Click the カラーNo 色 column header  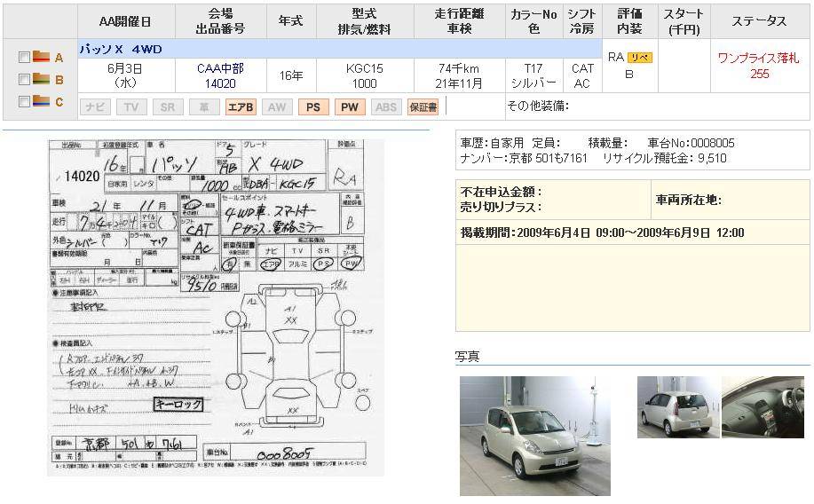533,22
